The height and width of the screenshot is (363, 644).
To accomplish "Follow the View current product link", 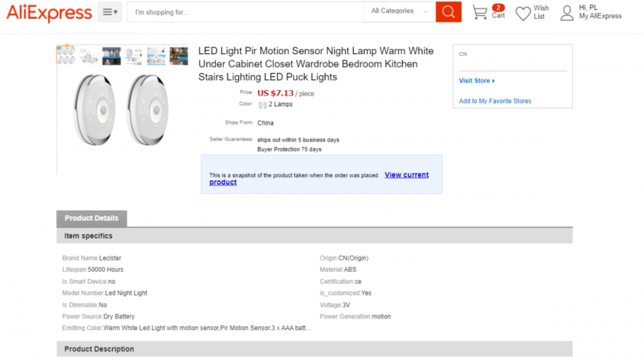I will 406,175.
